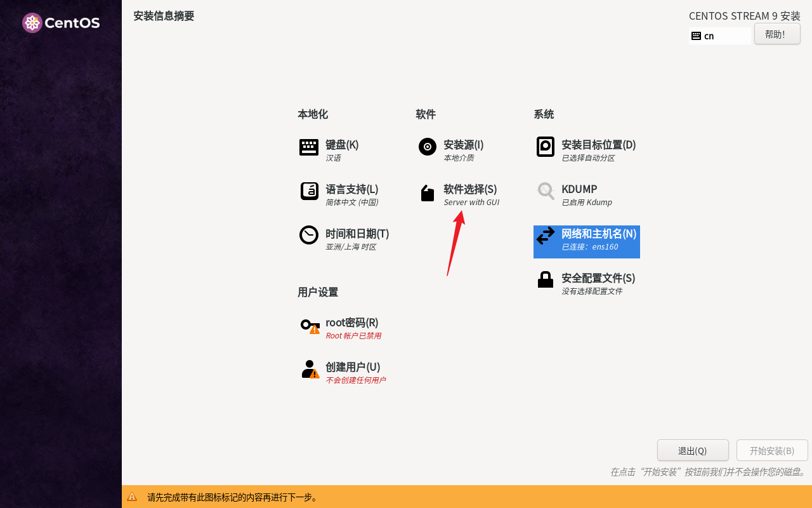Click the key icon for root密码
Image resolution: width=812 pixels, height=508 pixels.
pos(309,326)
